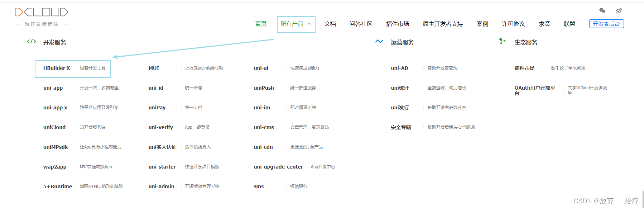644x208 pixels.
Task: Open the 安全专题 link
Action: tap(401, 127)
